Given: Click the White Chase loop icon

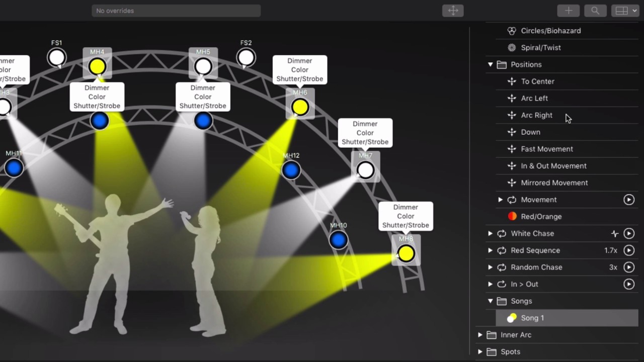Looking at the screenshot, I should pyautogui.click(x=502, y=233).
